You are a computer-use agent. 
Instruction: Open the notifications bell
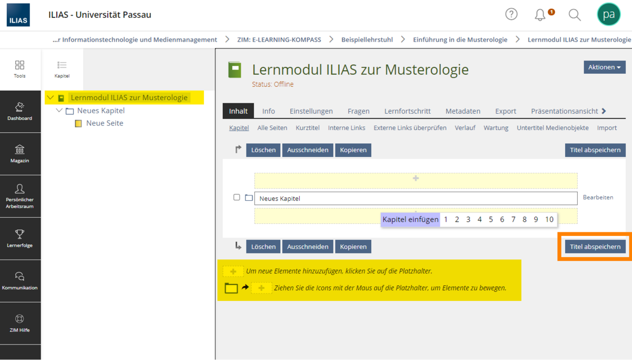(x=540, y=15)
